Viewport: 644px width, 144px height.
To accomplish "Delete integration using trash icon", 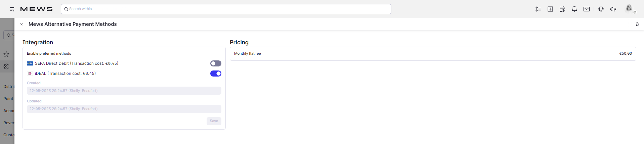I will [x=637, y=24].
